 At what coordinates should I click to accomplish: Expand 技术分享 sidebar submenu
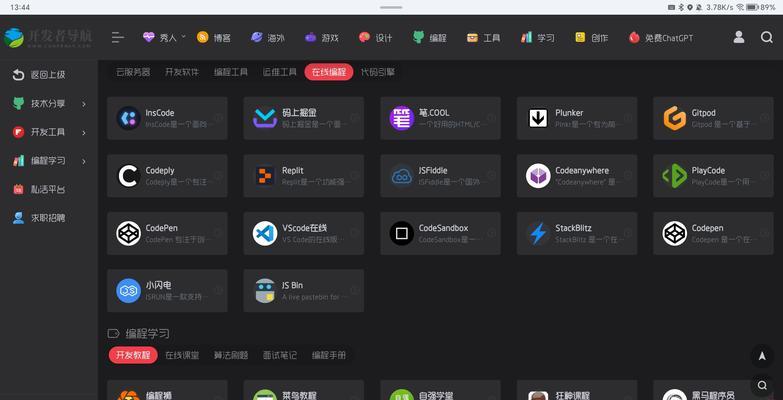click(x=83, y=104)
